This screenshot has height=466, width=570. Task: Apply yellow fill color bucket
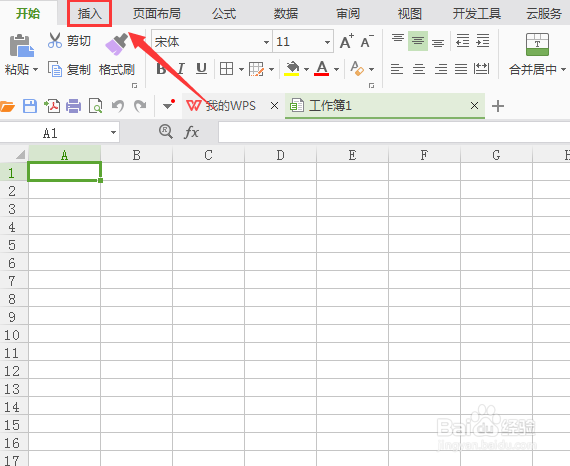pos(292,68)
